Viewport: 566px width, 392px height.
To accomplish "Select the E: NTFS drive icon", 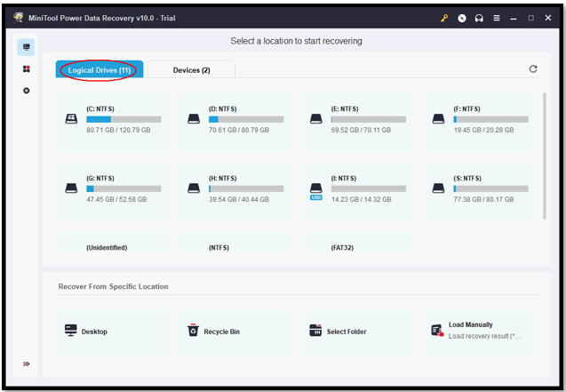I will click(x=315, y=119).
